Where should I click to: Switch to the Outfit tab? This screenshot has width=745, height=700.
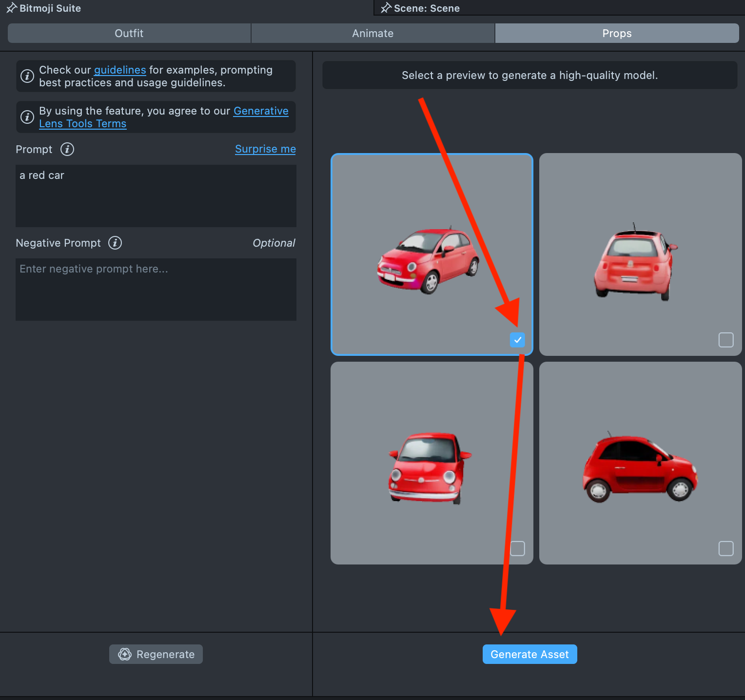[129, 33]
